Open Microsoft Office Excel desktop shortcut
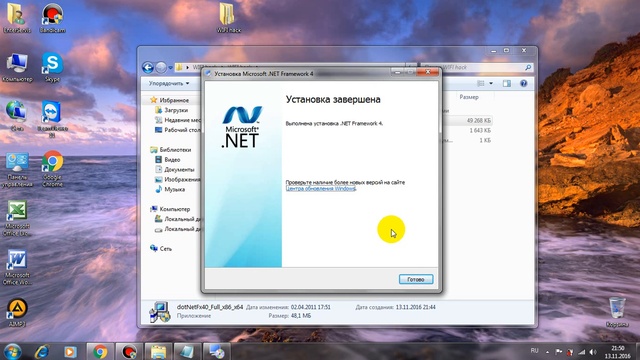The height and width of the screenshot is (360, 640). 17,218
